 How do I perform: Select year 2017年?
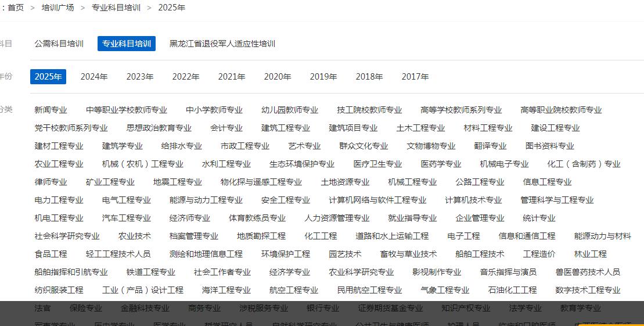coord(415,77)
